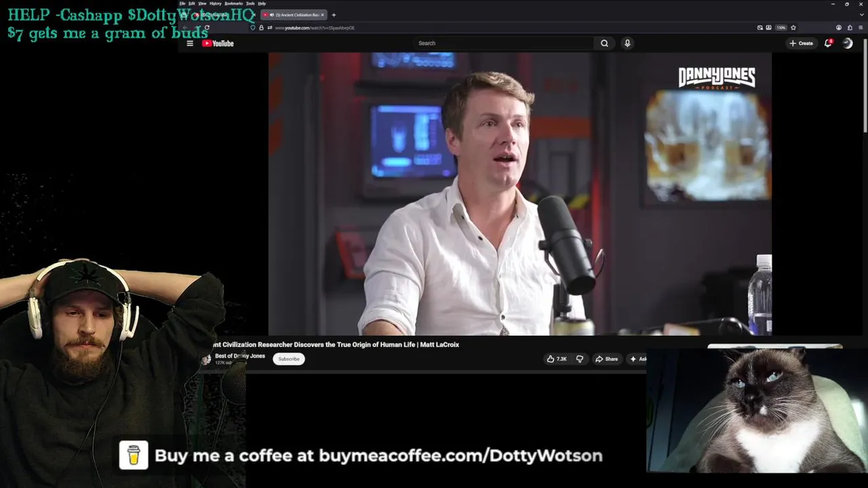Image resolution: width=868 pixels, height=488 pixels.
Task: Click the Create button
Action: pyautogui.click(x=801, y=43)
